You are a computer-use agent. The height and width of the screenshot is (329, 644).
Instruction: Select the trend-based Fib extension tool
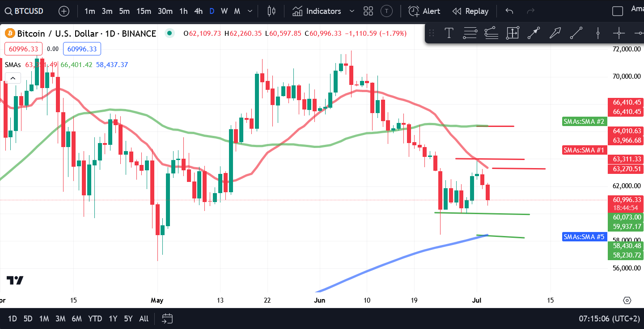click(491, 33)
